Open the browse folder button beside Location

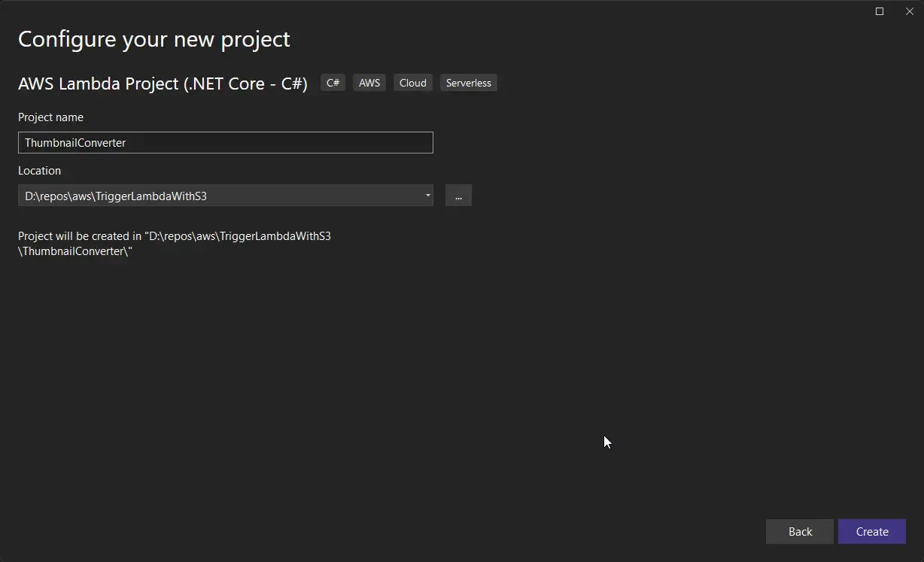(458, 196)
